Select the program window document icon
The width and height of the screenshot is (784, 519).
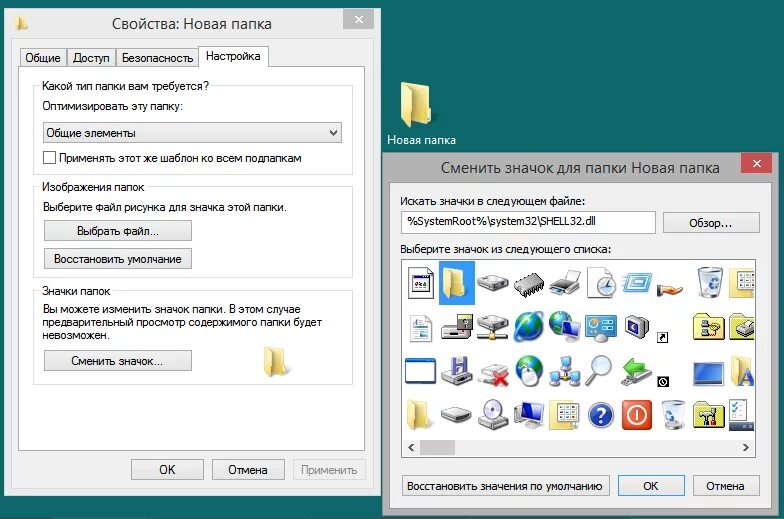coord(420,284)
